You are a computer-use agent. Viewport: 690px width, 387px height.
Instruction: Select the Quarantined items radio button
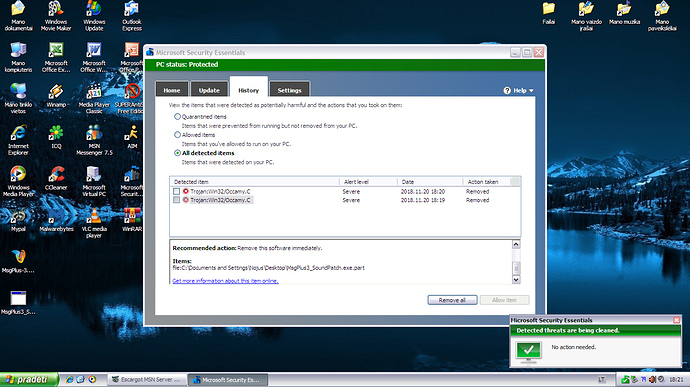click(x=177, y=117)
